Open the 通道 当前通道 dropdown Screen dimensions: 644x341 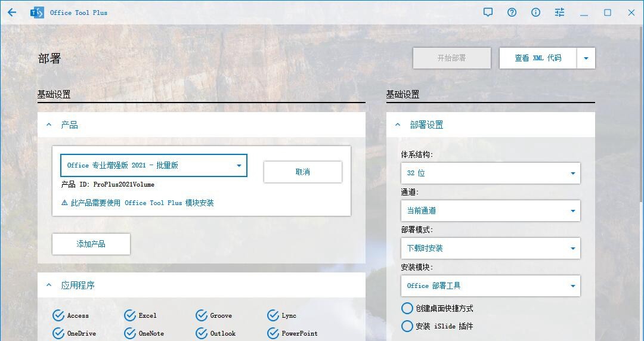click(x=490, y=211)
